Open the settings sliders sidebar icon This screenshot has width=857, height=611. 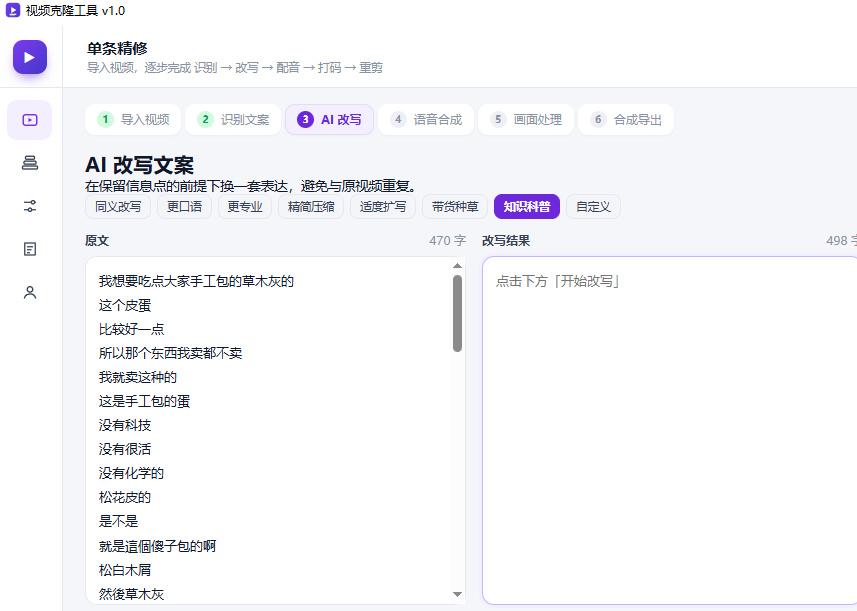[x=30, y=206]
